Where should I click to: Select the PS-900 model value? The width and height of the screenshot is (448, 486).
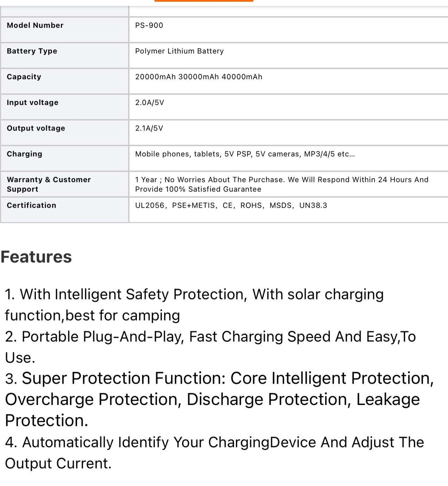149,25
